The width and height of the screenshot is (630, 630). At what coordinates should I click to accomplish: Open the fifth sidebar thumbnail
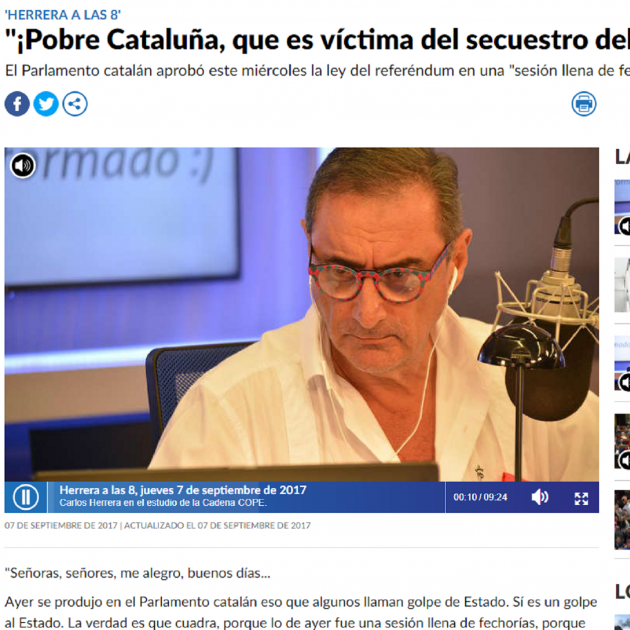[x=622, y=520]
